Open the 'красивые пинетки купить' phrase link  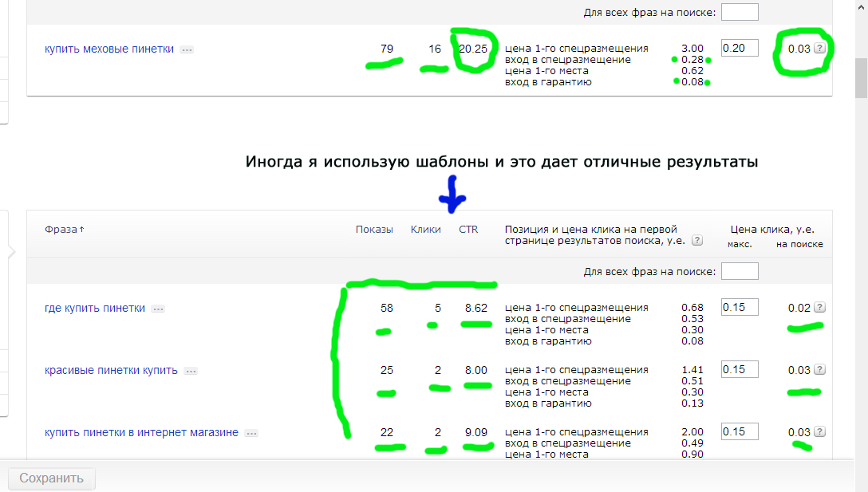pos(111,370)
